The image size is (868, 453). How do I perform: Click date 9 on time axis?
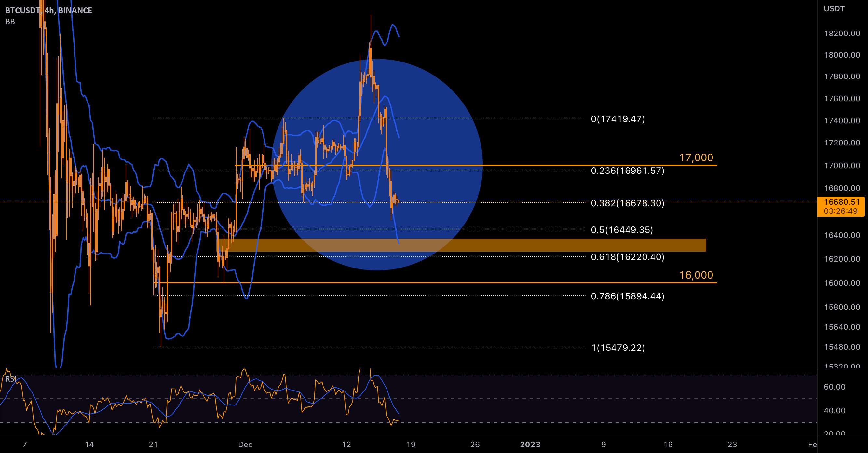604,445
